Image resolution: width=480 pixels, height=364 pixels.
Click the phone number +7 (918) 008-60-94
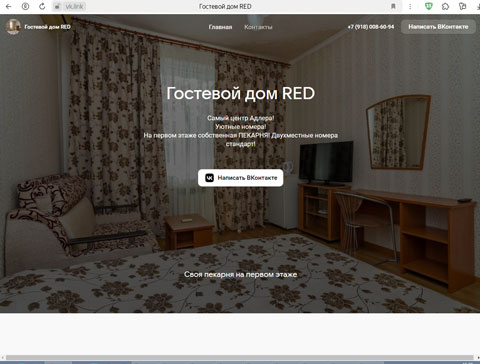[x=371, y=27]
